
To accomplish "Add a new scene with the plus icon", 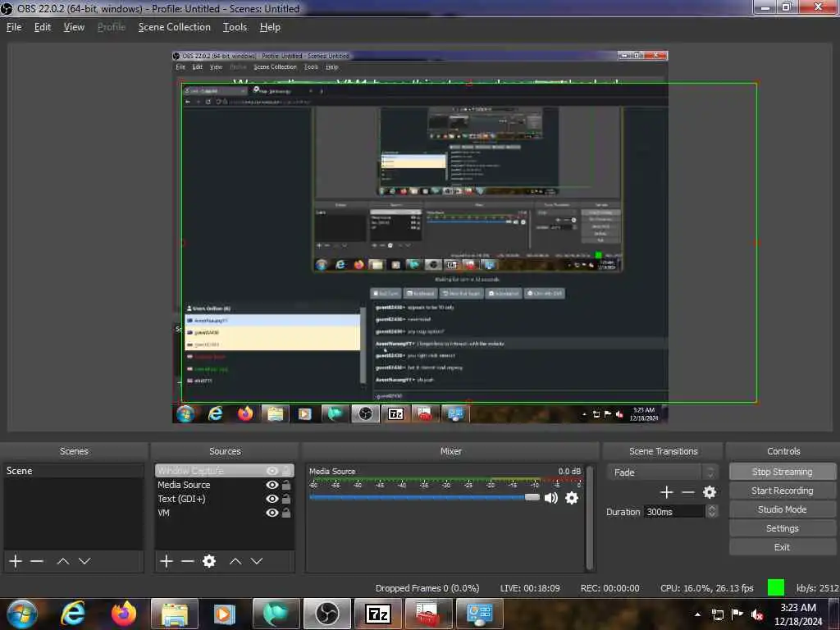I will [16, 561].
